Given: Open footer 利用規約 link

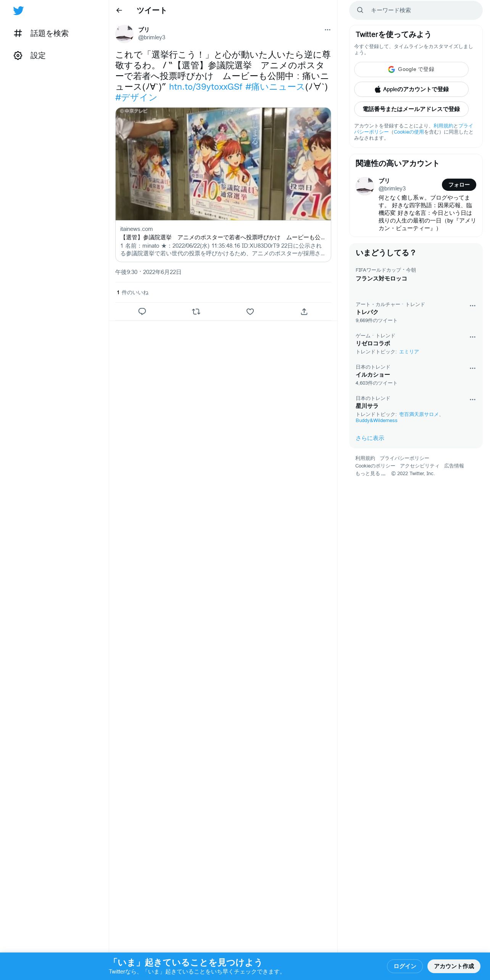Looking at the screenshot, I should 365,458.
